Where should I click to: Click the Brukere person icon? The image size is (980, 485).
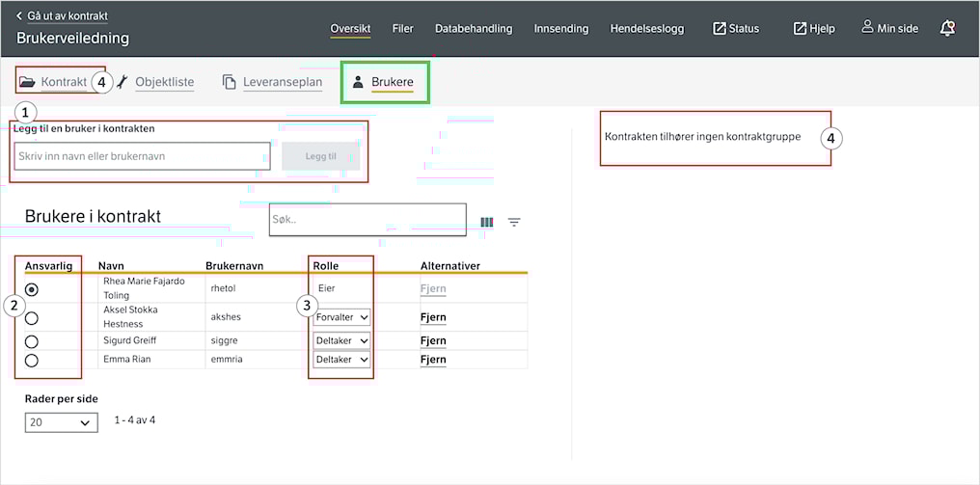[358, 82]
